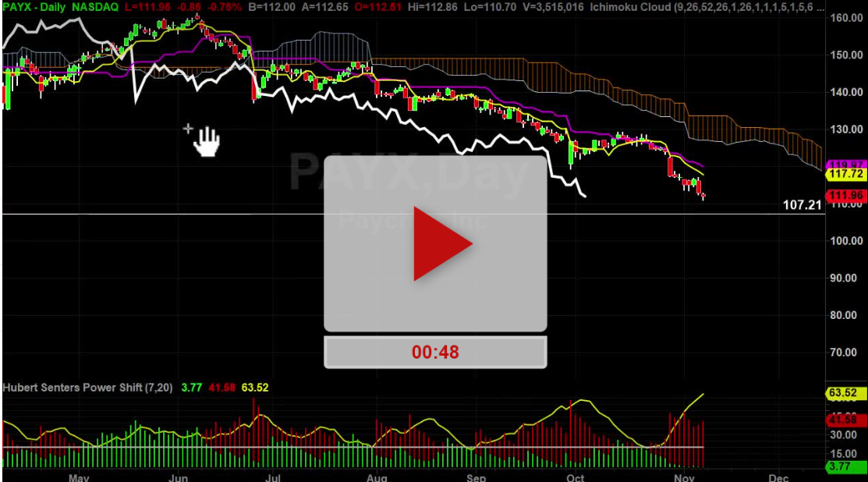Viewport: 868px width, 482px height.
Task: Click the Jun label on time axis
Action: 179,476
